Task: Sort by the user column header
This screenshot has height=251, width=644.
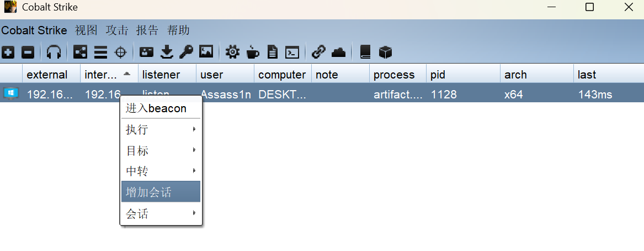Action: [225, 75]
